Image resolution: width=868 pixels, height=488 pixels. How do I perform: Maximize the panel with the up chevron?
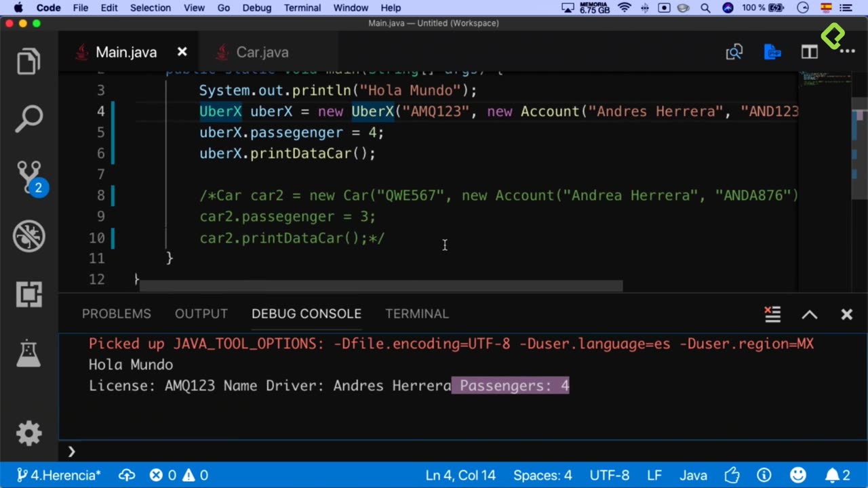[x=810, y=314]
